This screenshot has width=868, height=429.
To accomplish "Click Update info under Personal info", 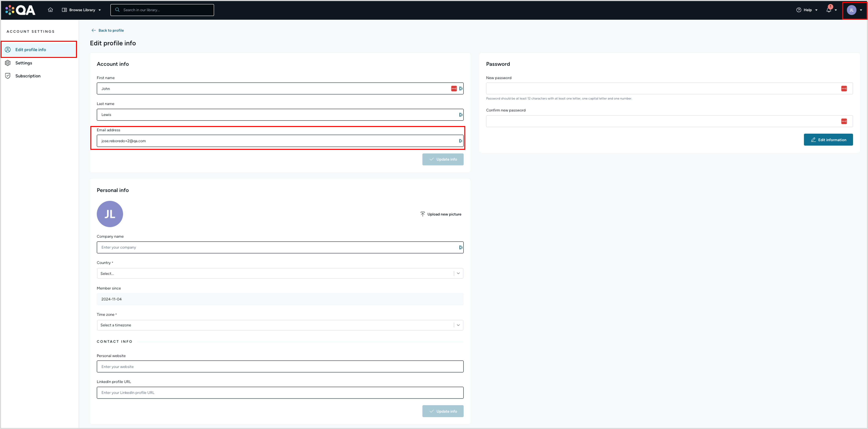I will click(443, 411).
